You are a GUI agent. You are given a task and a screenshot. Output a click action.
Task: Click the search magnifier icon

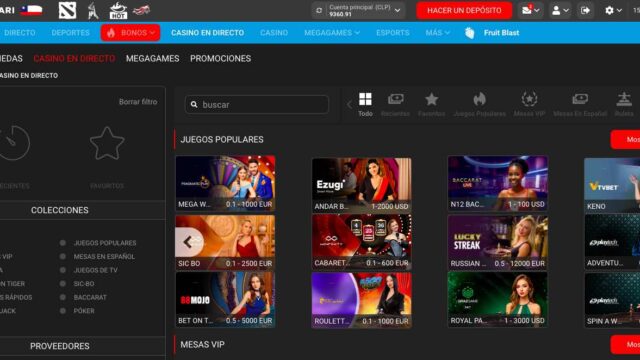[194, 104]
